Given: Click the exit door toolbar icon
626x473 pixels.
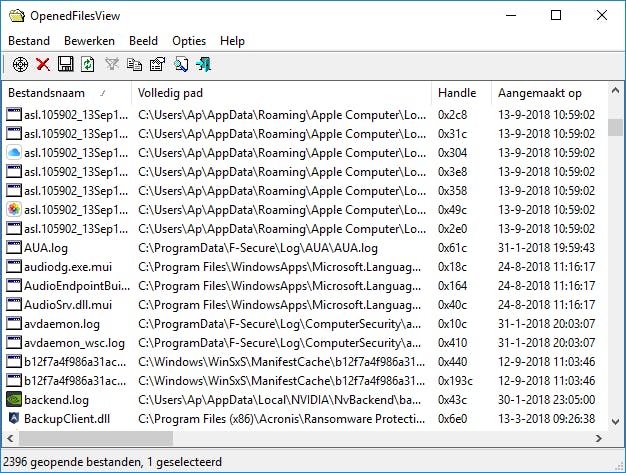Looking at the screenshot, I should click(x=204, y=65).
